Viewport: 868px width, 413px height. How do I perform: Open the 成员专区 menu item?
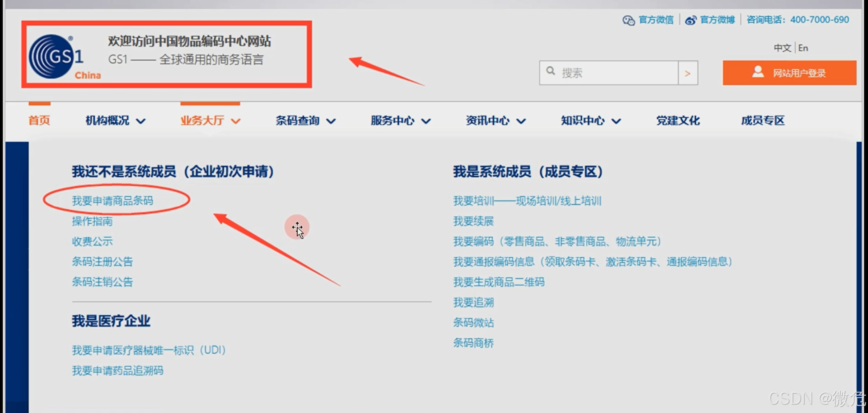click(762, 120)
